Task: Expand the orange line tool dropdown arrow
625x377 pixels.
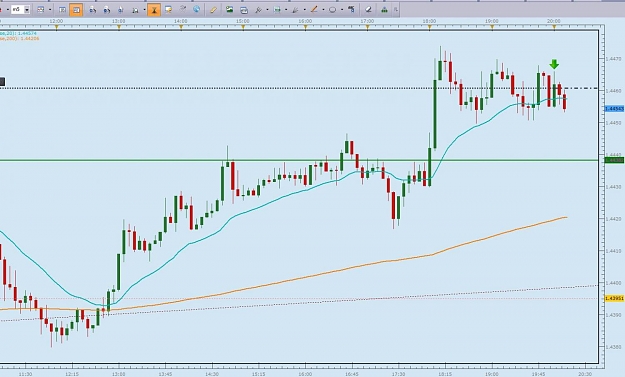Action: pyautogui.click(x=323, y=10)
